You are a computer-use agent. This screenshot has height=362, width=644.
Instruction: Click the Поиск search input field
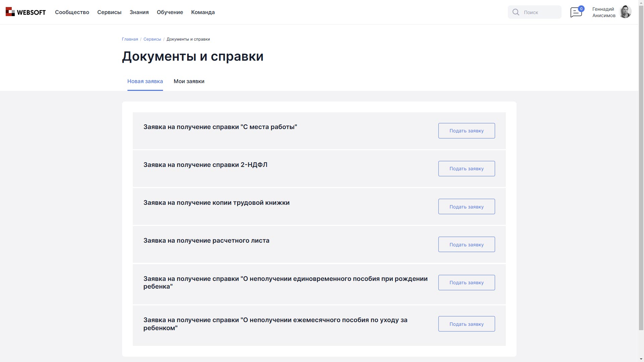[540, 12]
